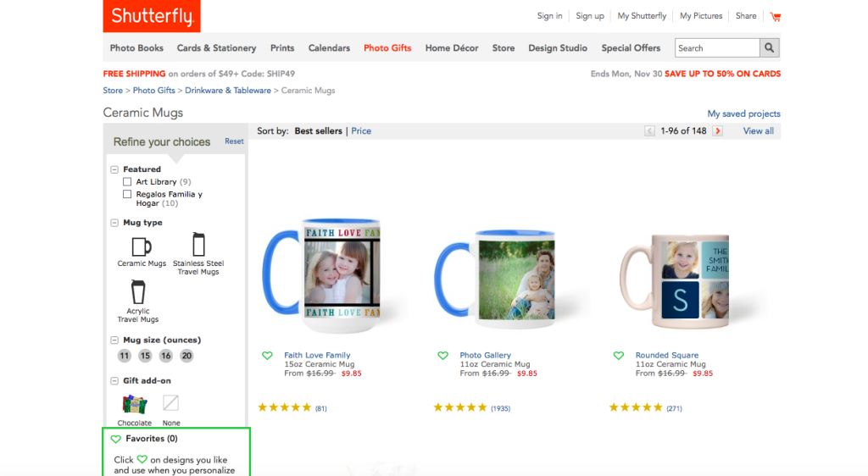The width and height of the screenshot is (868, 476).
Task: Enable the Regalos Familia y Hogar checkbox
Action: tap(127, 195)
